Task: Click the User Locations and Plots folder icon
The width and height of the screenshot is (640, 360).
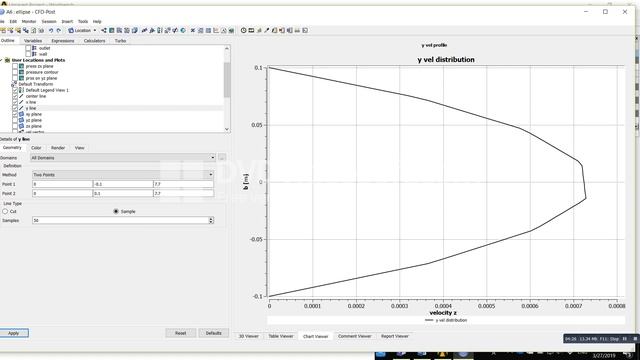Action: tap(7, 60)
